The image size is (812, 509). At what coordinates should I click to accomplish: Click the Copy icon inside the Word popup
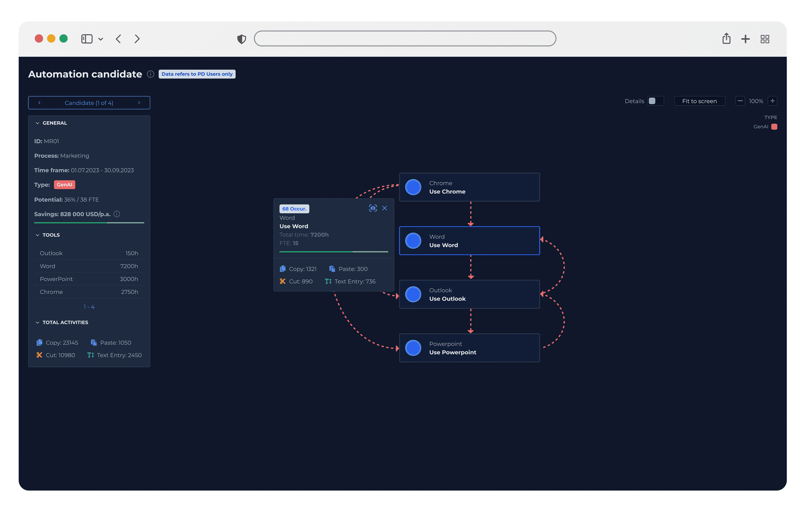coord(283,269)
